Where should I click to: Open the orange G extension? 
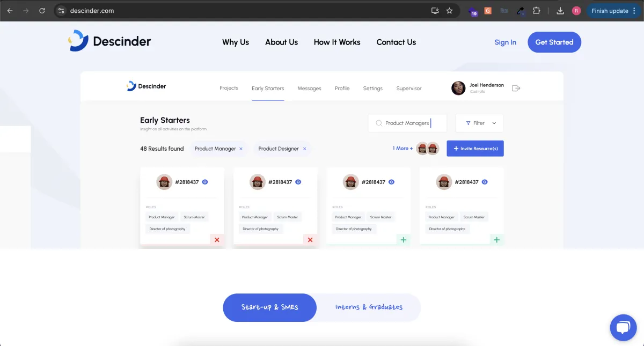(x=488, y=10)
